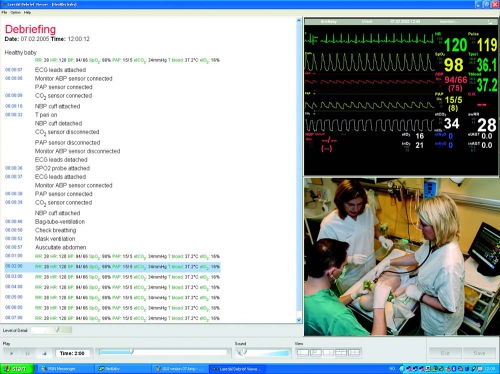
Task: Click the Exit button
Action: coord(445,353)
